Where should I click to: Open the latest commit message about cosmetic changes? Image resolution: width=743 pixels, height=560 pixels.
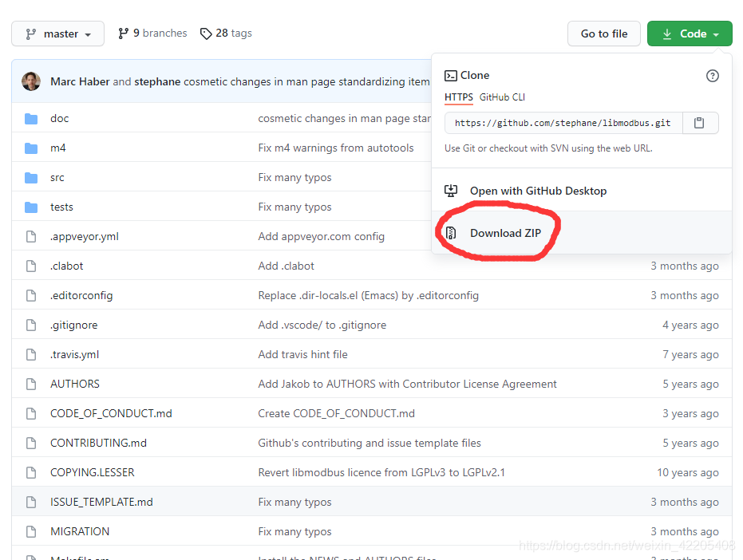[306, 81]
